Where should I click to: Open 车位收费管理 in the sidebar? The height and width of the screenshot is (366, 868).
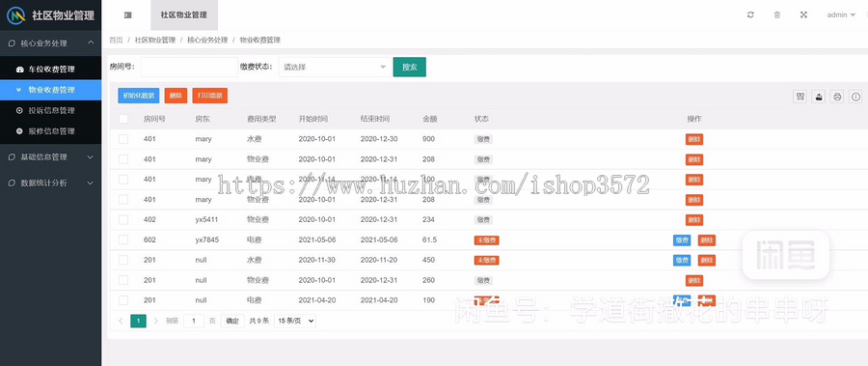coord(50,70)
